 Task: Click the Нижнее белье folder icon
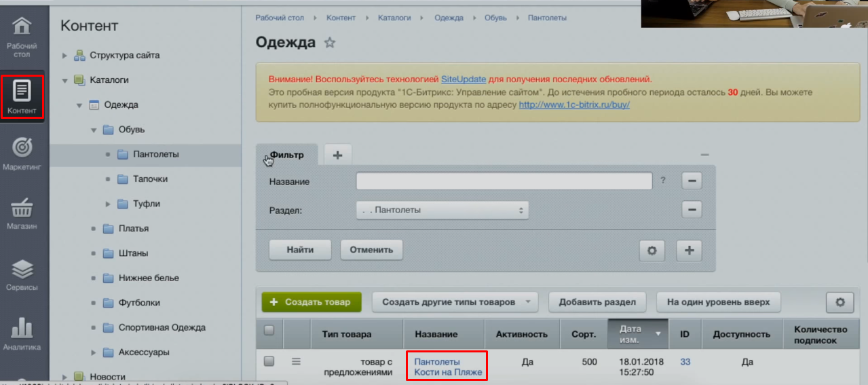click(108, 278)
